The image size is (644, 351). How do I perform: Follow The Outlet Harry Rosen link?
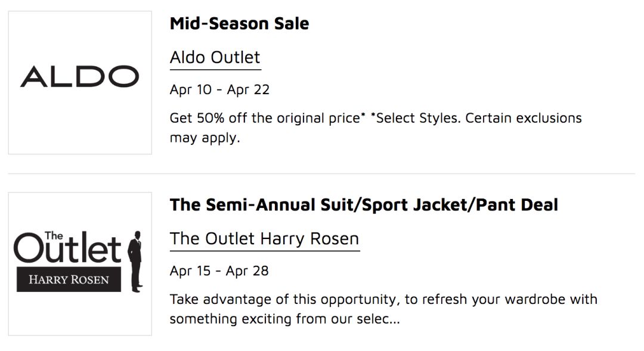click(265, 239)
